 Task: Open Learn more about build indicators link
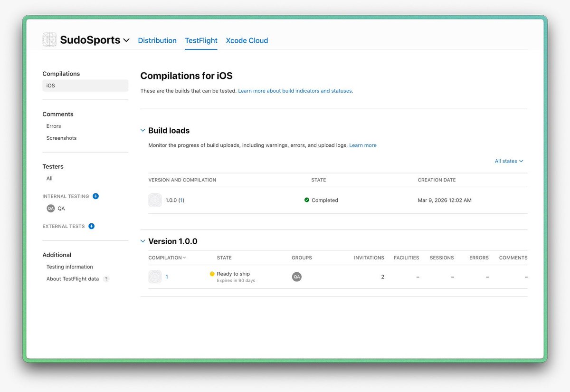pyautogui.click(x=295, y=91)
